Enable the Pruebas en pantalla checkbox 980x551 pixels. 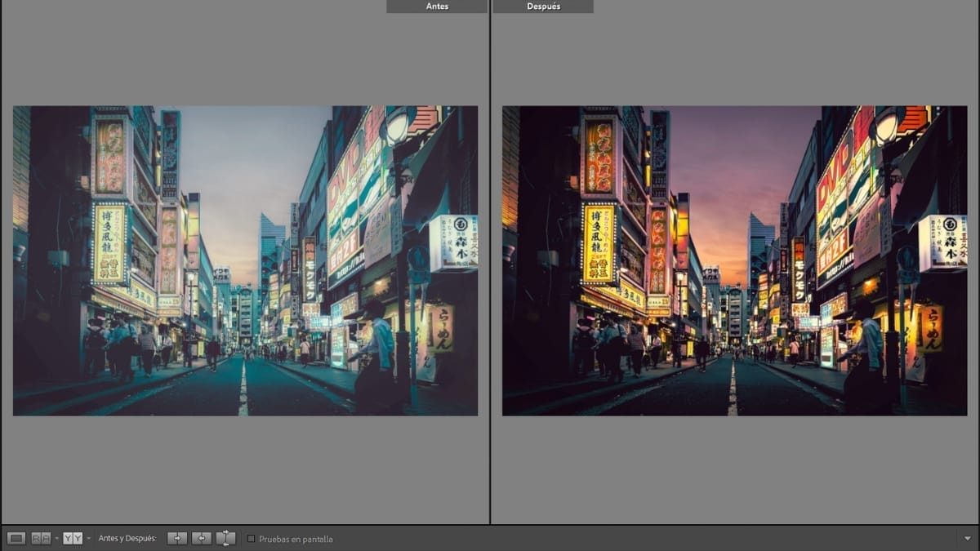251,539
